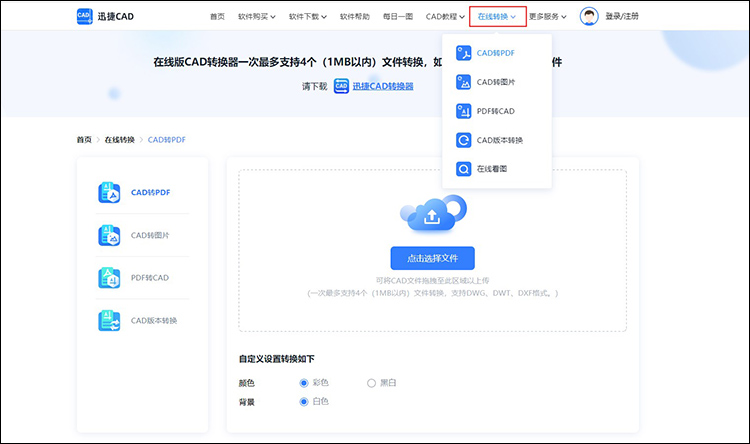Image resolution: width=750 pixels, height=444 pixels.
Task: Click the 迅捷CAD logo icon
Action: click(85, 16)
